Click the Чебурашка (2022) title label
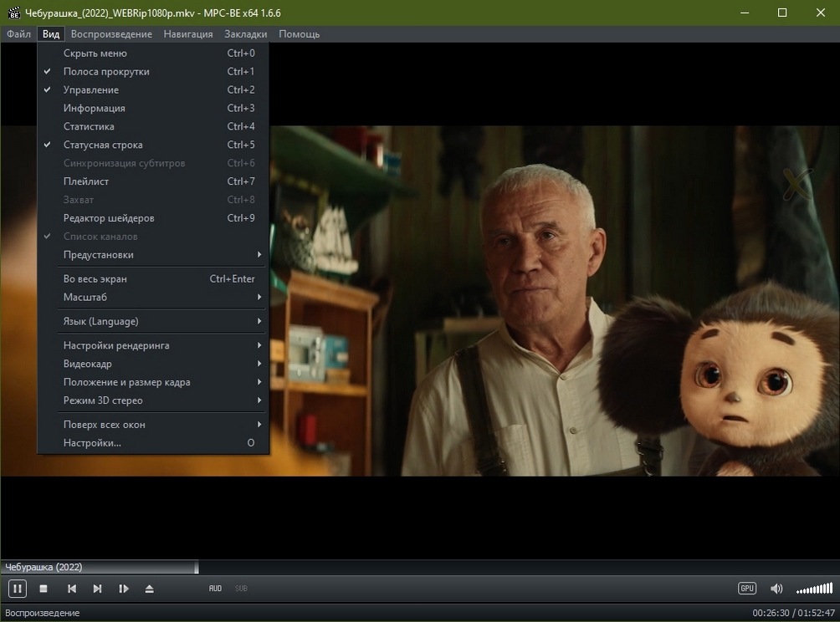This screenshot has height=622, width=840. point(44,567)
